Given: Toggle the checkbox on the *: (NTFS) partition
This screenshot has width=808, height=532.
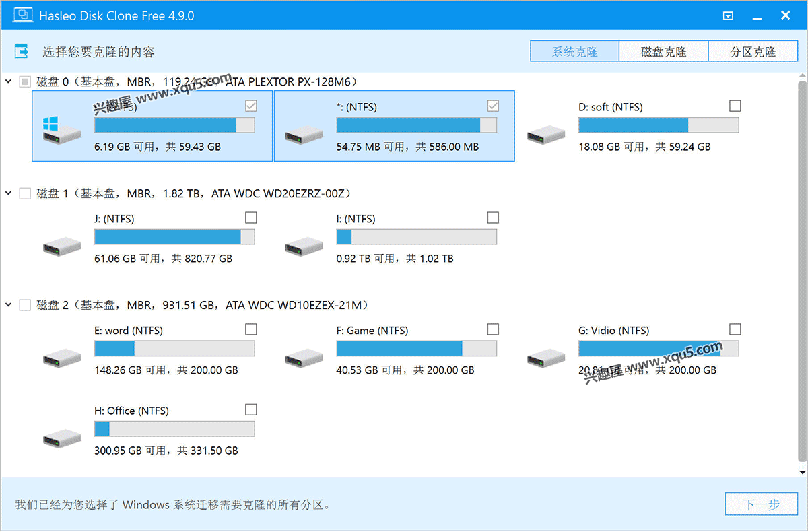Looking at the screenshot, I should pos(493,106).
